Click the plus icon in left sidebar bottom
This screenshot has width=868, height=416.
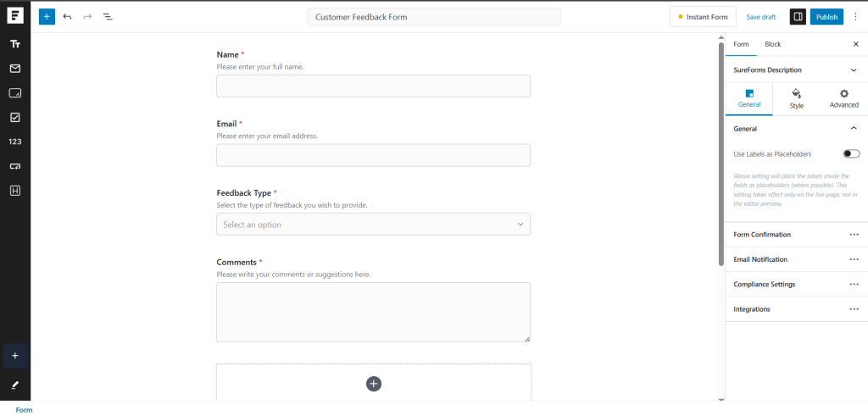(x=15, y=356)
